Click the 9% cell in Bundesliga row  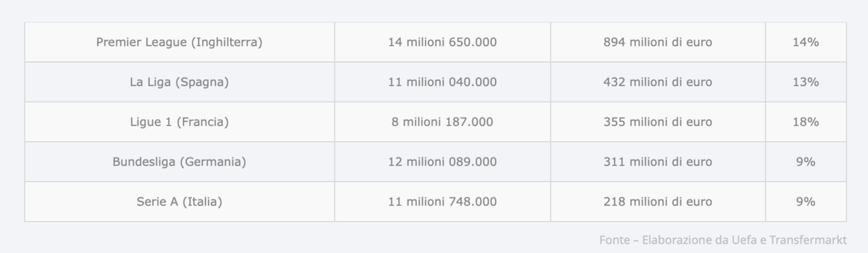[x=806, y=162]
